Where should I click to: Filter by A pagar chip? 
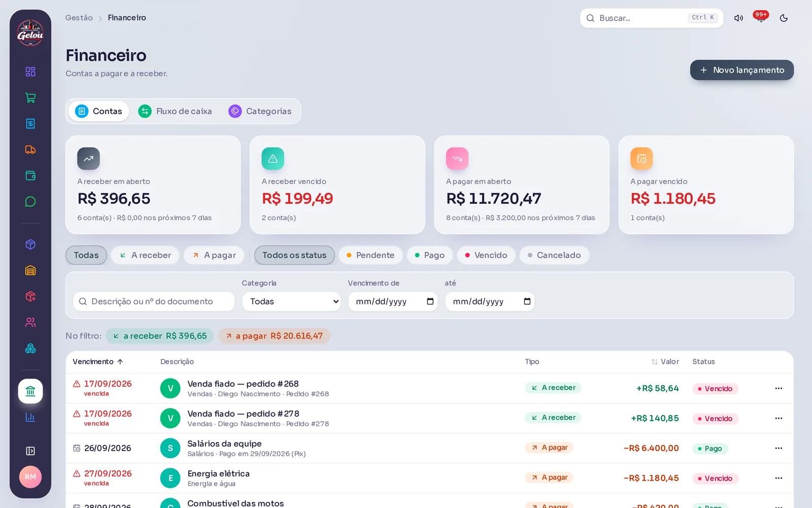tap(214, 255)
